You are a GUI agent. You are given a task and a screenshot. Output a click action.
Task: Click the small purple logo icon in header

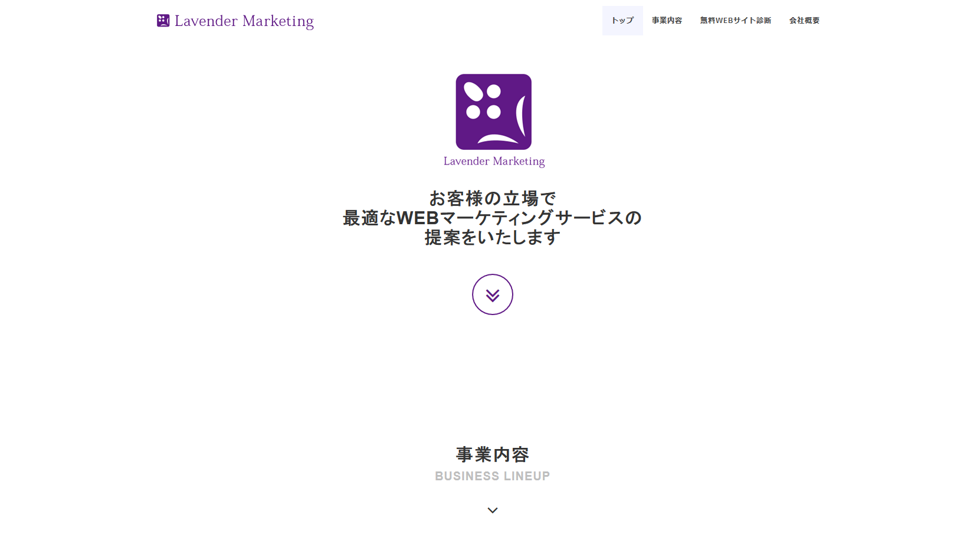tap(163, 21)
